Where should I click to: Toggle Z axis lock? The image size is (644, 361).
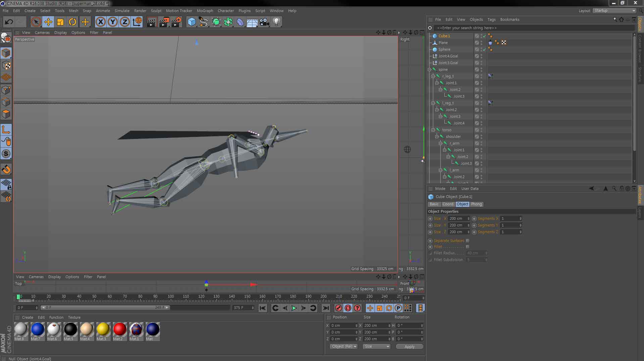click(x=125, y=22)
